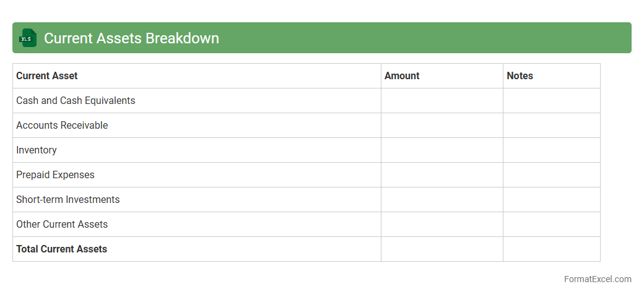Select the Current Asset column header

[x=47, y=75]
